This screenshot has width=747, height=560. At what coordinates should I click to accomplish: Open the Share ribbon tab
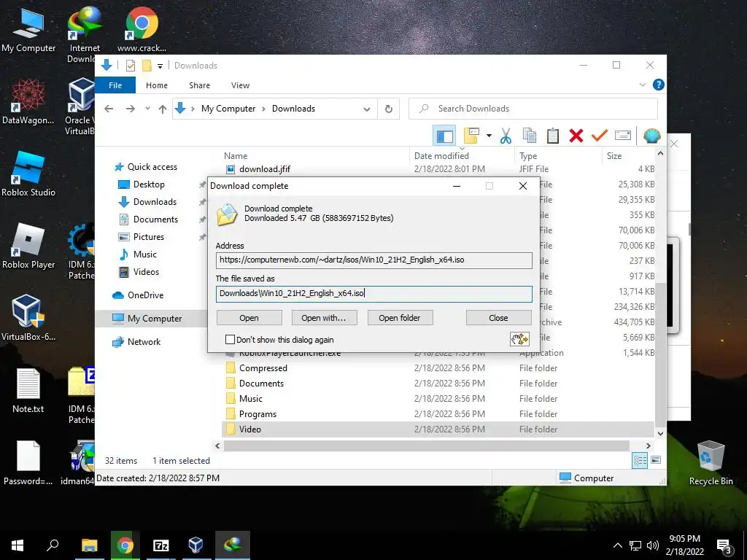199,85
